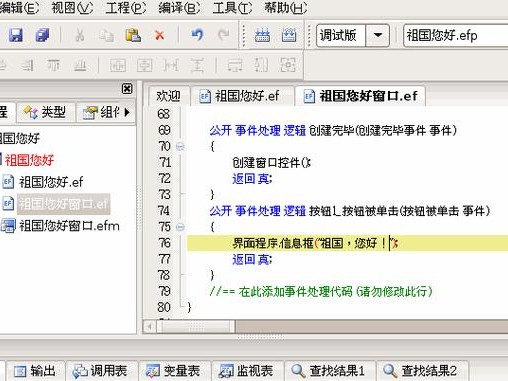Click 返回 真 on line 77

tap(252, 259)
